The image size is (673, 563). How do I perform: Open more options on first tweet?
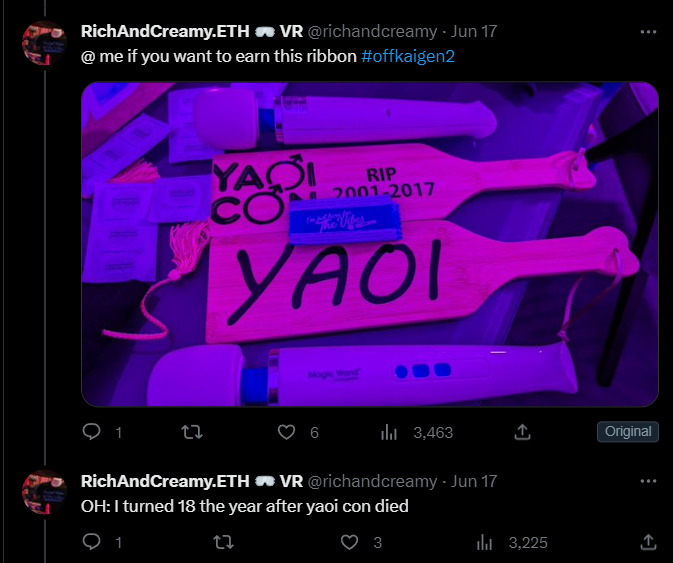648,32
